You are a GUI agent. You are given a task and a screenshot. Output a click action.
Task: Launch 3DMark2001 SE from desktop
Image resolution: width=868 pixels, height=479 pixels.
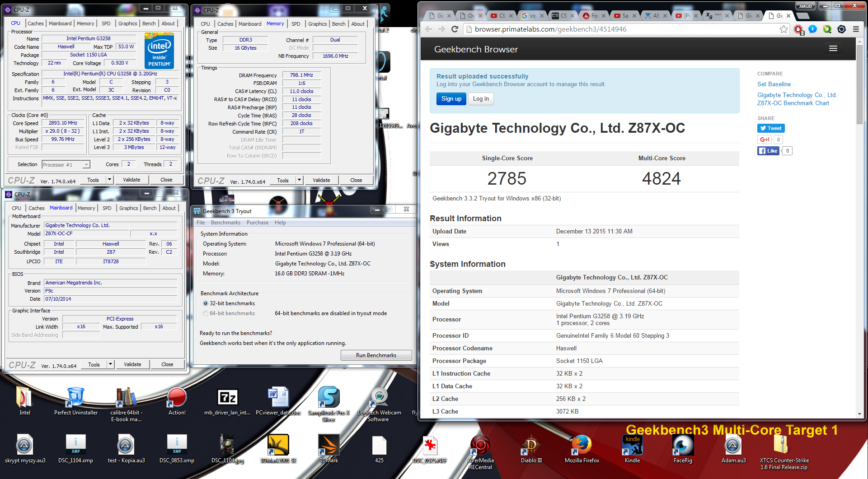pos(278,449)
